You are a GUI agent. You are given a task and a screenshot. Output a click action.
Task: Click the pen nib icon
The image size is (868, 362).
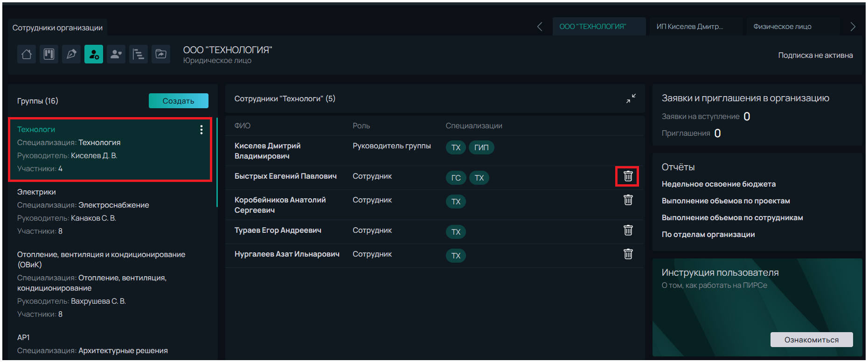pos(71,54)
